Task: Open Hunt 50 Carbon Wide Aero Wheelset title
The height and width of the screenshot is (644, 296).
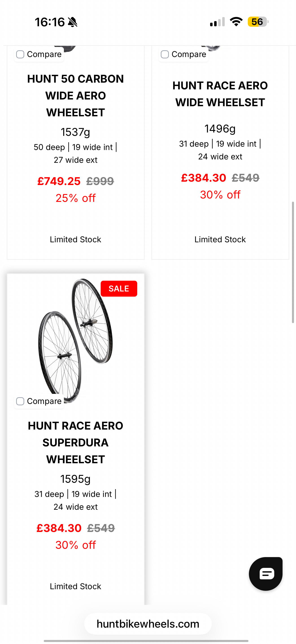Action: [x=75, y=95]
